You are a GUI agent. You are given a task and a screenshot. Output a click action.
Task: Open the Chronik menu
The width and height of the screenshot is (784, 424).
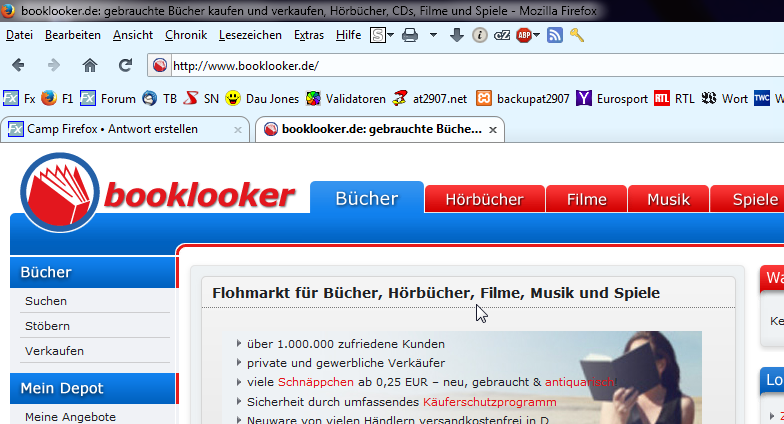pyautogui.click(x=186, y=35)
